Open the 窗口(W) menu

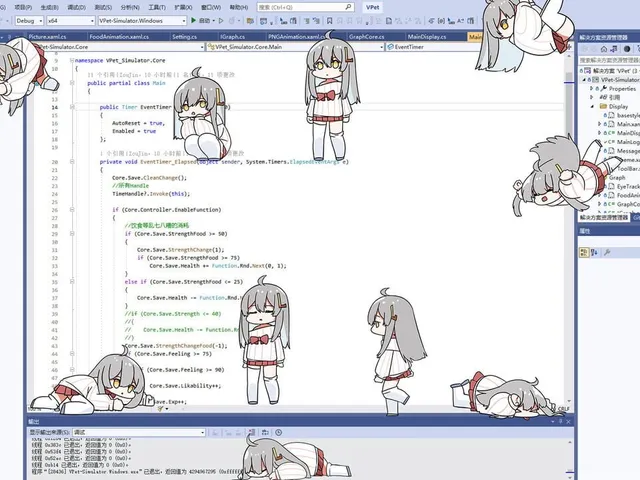(x=211, y=7)
